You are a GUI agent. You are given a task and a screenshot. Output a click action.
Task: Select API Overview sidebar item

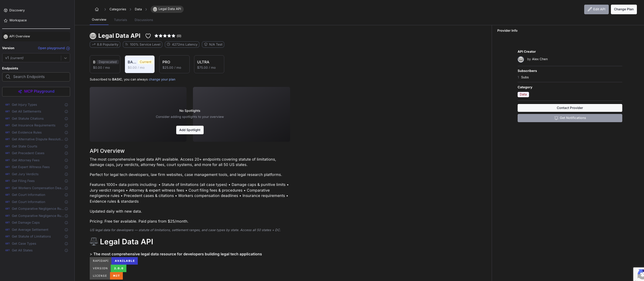(36, 36)
